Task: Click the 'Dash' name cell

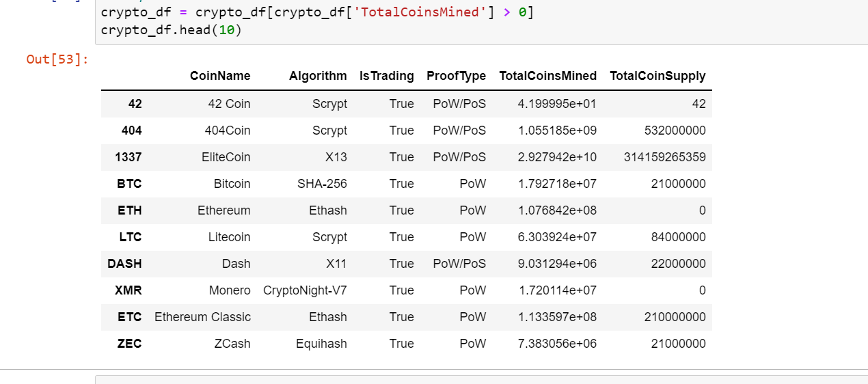Action: pyautogui.click(x=236, y=264)
